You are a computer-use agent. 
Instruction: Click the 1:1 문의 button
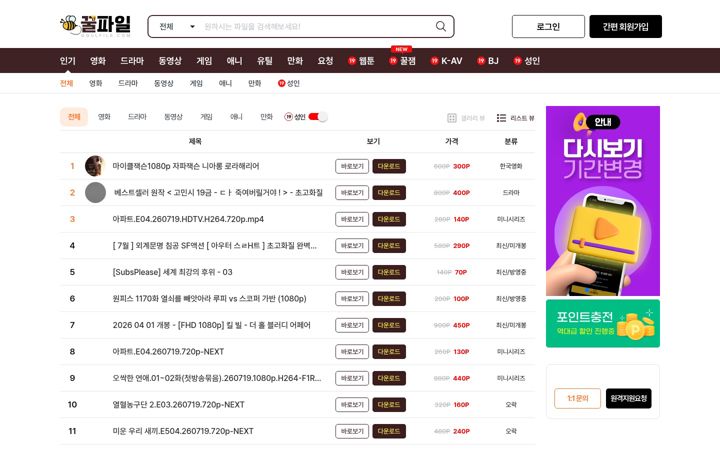[578, 398]
